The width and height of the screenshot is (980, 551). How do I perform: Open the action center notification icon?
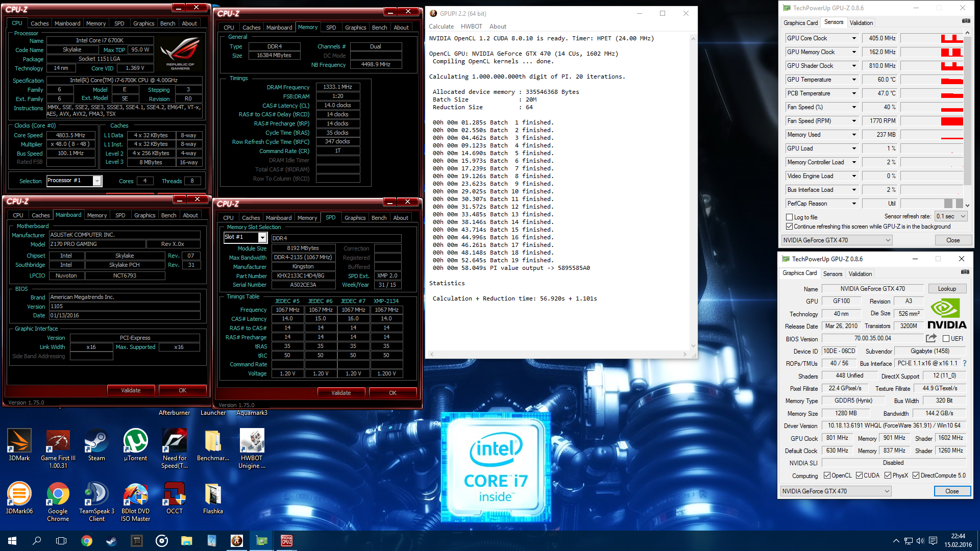pyautogui.click(x=933, y=541)
